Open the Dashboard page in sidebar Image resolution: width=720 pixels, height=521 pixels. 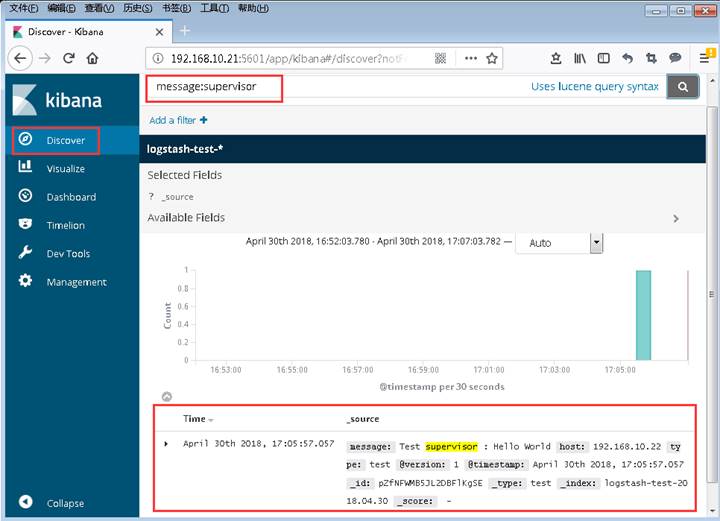(70, 197)
